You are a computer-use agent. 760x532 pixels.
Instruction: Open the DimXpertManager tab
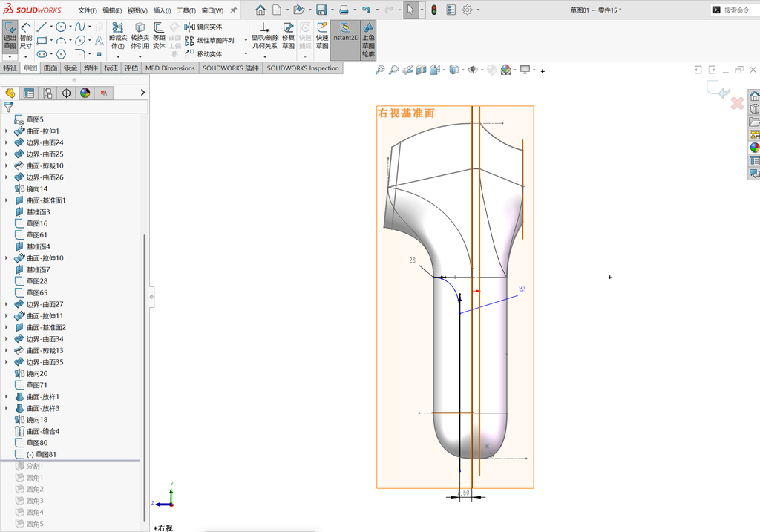point(66,93)
